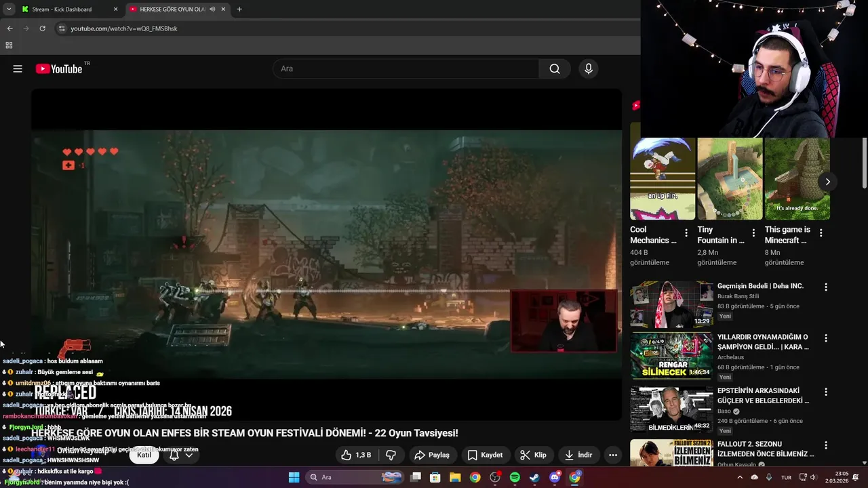868x488 pixels.
Task: Go back in the browser
Action: 10,28
